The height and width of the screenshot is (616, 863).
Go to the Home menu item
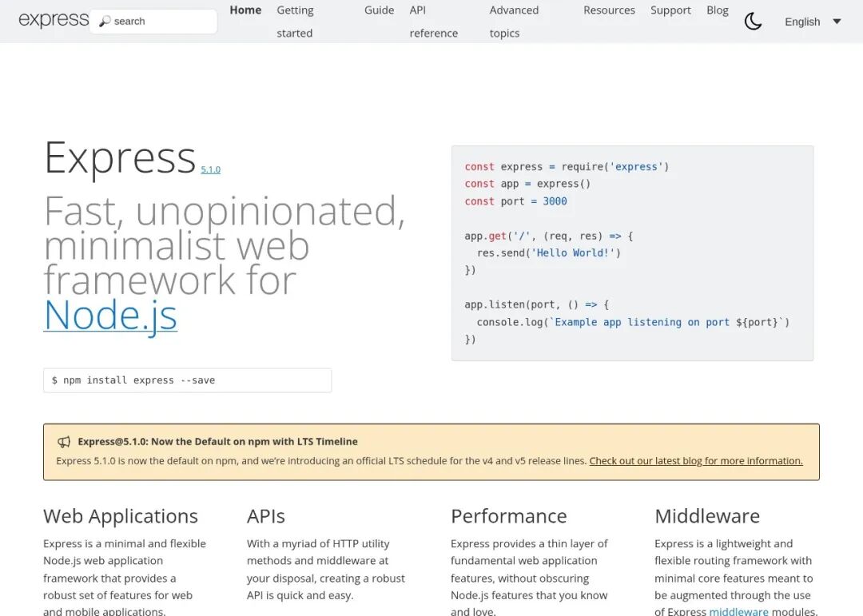pos(245,10)
